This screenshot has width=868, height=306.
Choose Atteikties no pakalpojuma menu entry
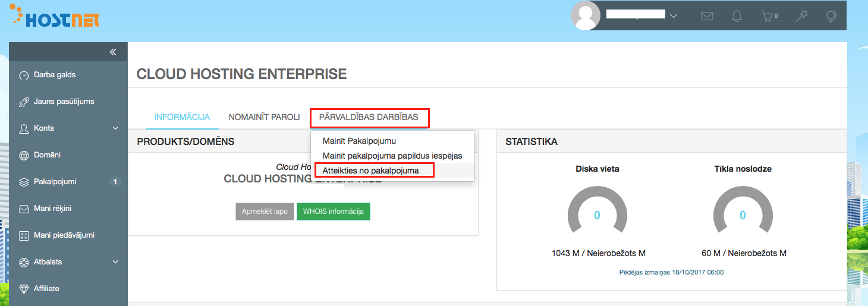(370, 171)
